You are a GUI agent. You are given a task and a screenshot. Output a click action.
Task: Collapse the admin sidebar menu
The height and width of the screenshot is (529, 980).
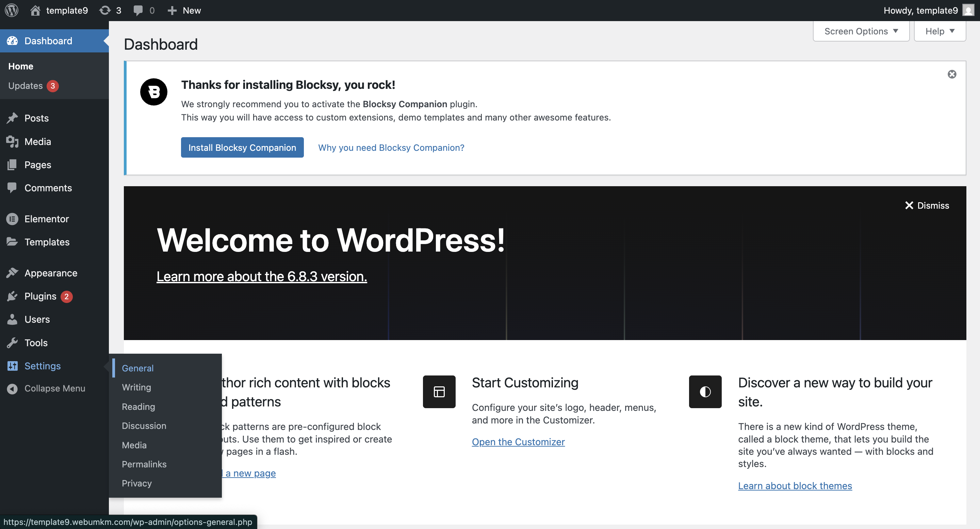[54, 388]
